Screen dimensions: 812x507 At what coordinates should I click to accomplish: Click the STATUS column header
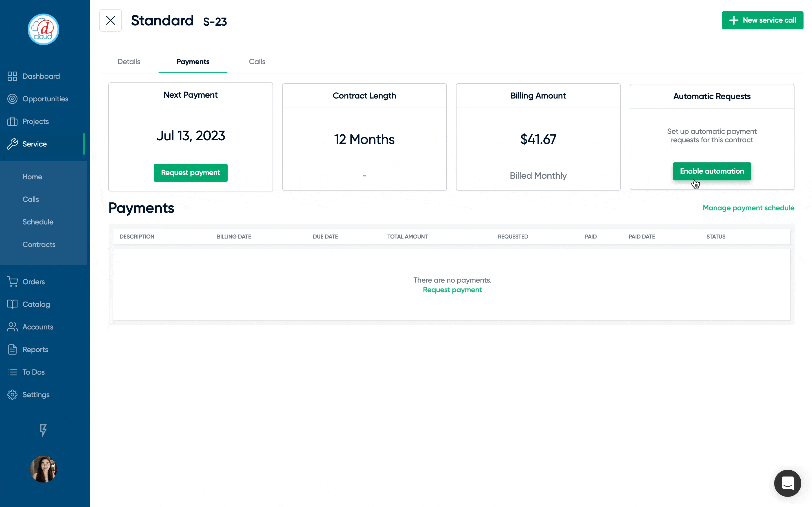click(716, 236)
